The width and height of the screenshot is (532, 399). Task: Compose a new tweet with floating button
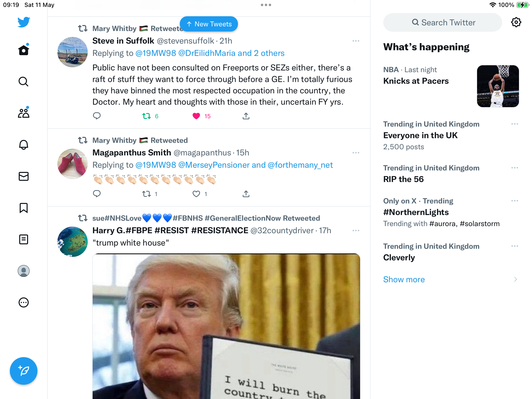coord(24,371)
